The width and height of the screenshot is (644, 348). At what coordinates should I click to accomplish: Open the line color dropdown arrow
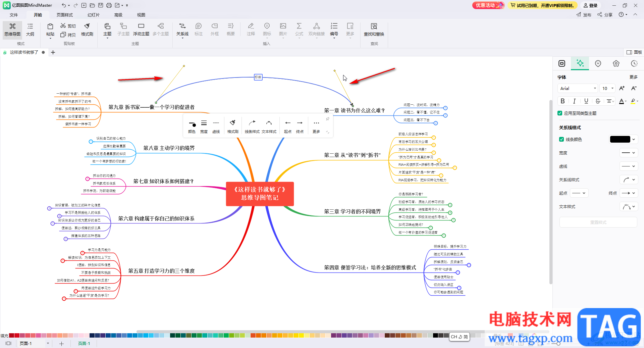(634, 139)
